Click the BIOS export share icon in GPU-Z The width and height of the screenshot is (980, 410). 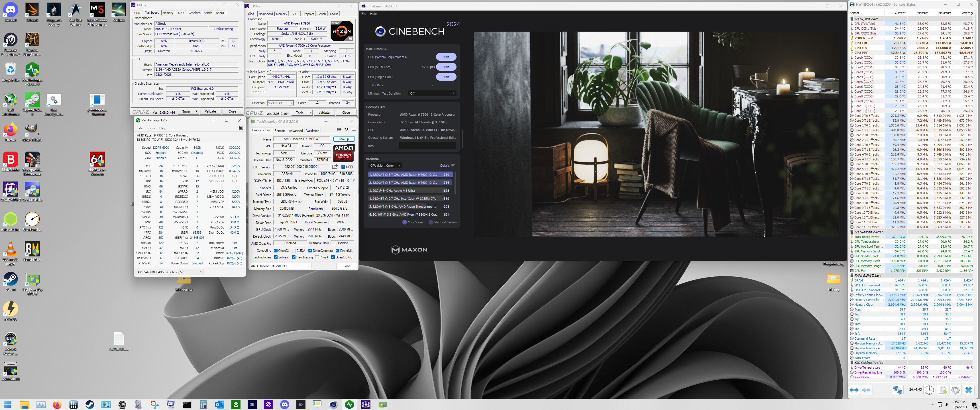(x=335, y=167)
